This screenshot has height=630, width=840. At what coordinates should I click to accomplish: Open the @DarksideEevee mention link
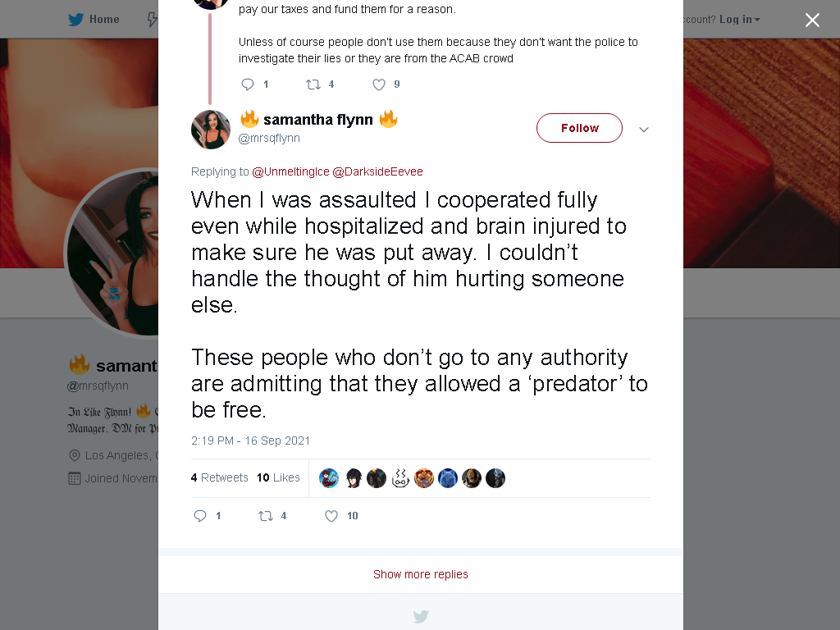377,171
